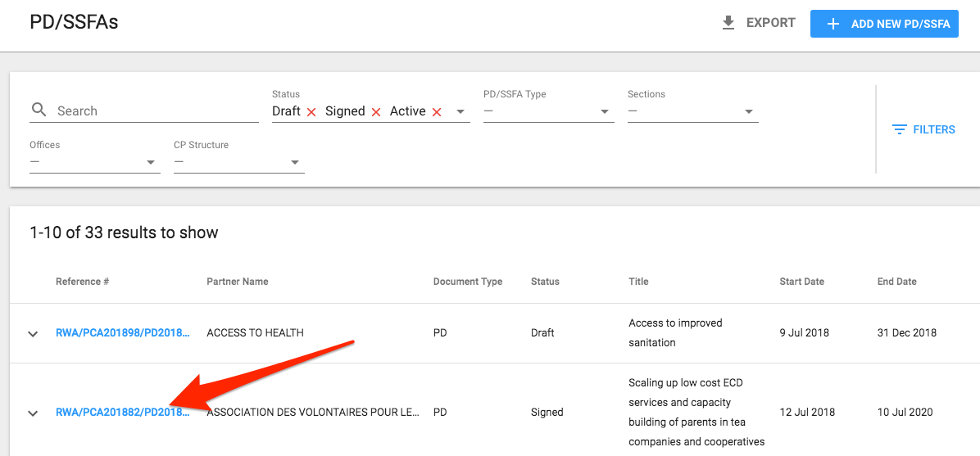Click the '1-10 of 33 results' text

124,233
